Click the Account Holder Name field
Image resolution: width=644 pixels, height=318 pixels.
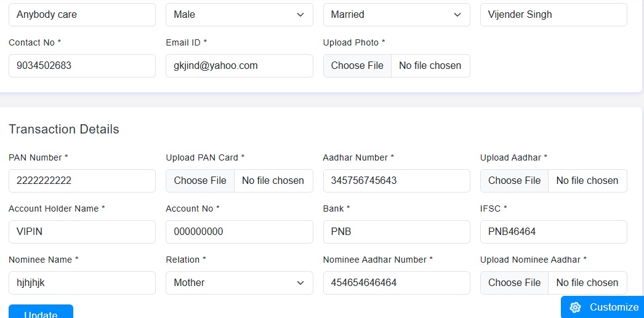point(82,232)
